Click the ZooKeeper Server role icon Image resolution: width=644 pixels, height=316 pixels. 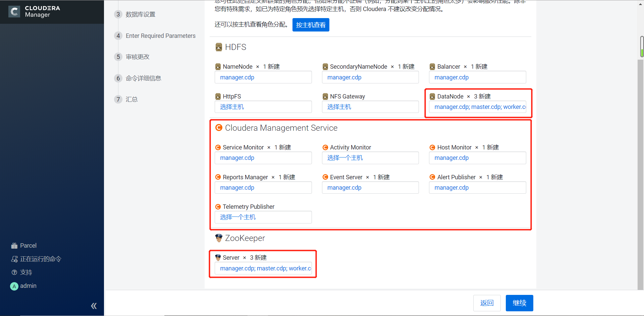[x=218, y=257]
